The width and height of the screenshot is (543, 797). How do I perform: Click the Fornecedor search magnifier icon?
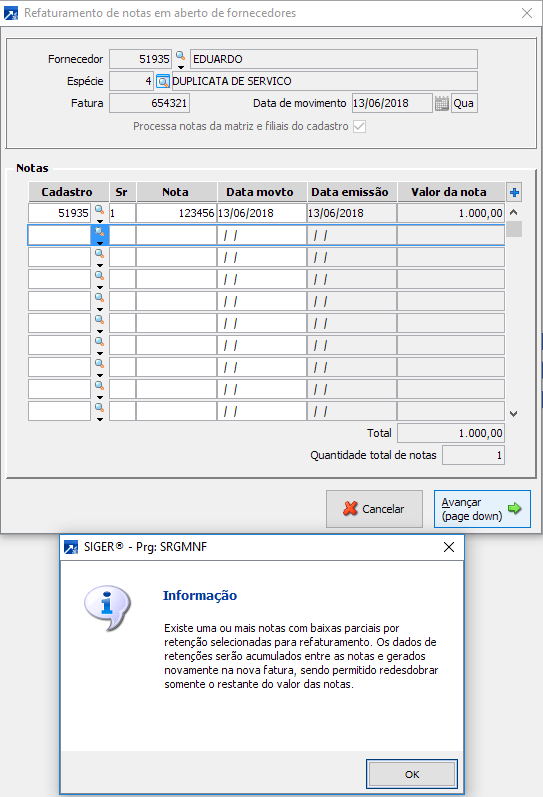pyautogui.click(x=180, y=55)
